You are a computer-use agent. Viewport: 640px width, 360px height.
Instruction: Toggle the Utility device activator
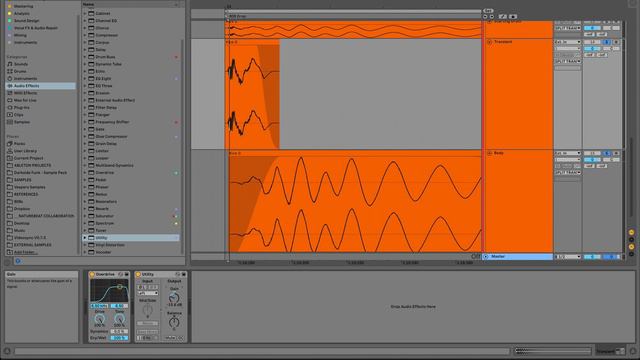(138, 274)
